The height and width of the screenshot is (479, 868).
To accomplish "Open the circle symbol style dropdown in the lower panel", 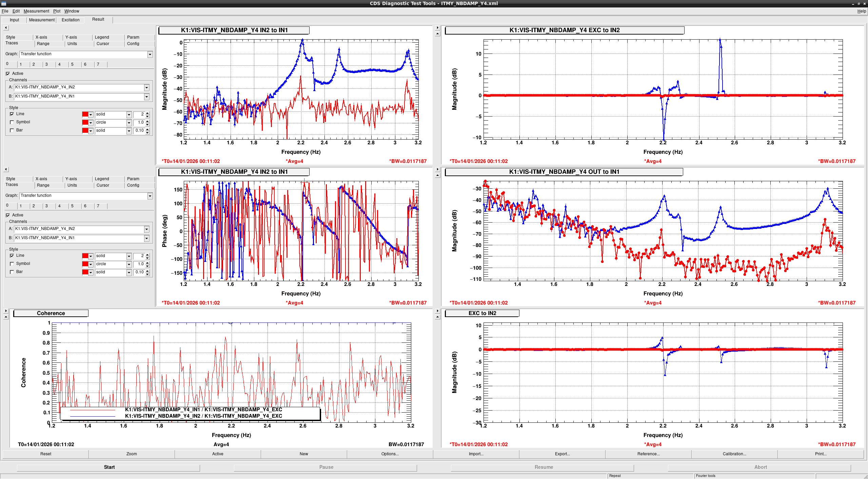I will [129, 264].
